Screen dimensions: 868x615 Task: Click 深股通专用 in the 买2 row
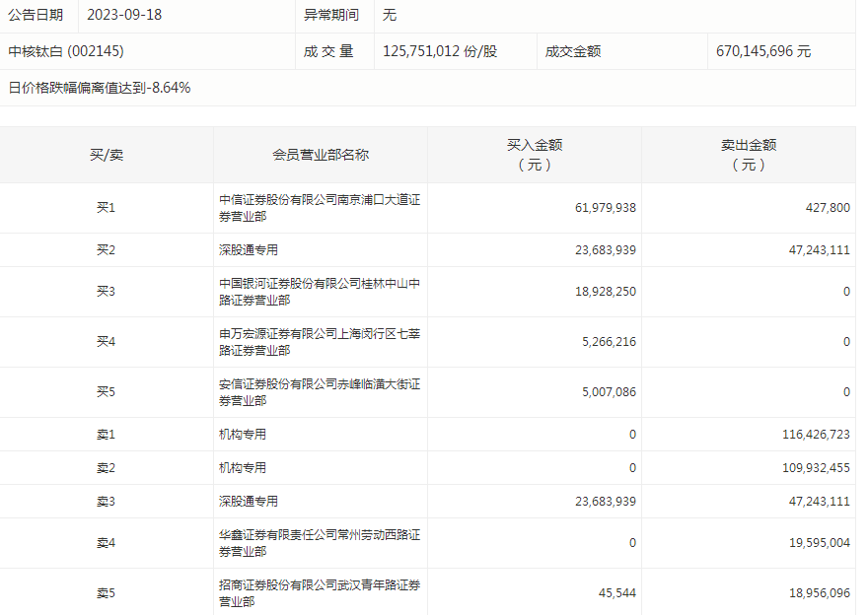tap(249, 250)
